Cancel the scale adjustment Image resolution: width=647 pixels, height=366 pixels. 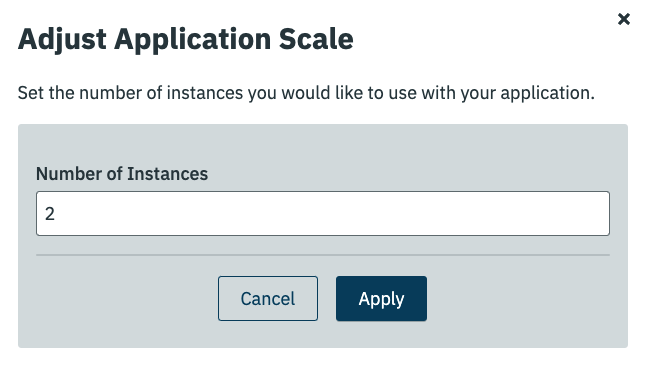click(268, 298)
